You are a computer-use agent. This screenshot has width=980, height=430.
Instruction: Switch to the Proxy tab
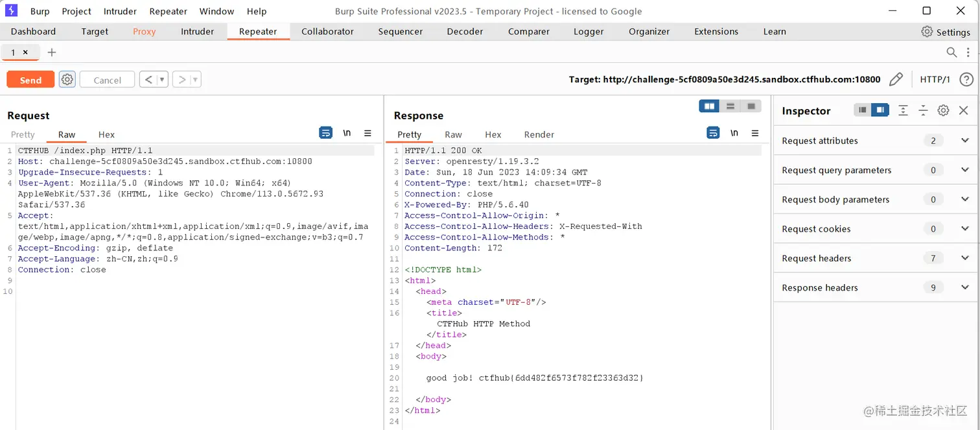coord(144,32)
